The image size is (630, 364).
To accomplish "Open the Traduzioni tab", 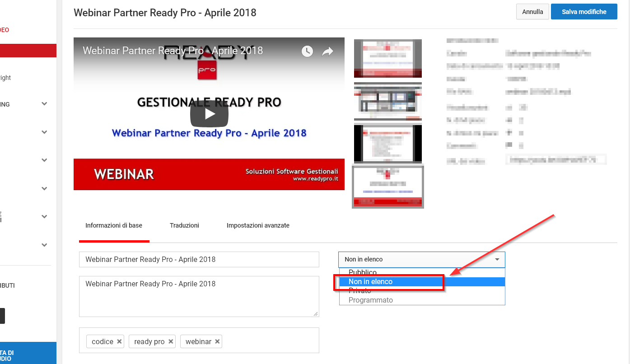I will [x=184, y=225].
